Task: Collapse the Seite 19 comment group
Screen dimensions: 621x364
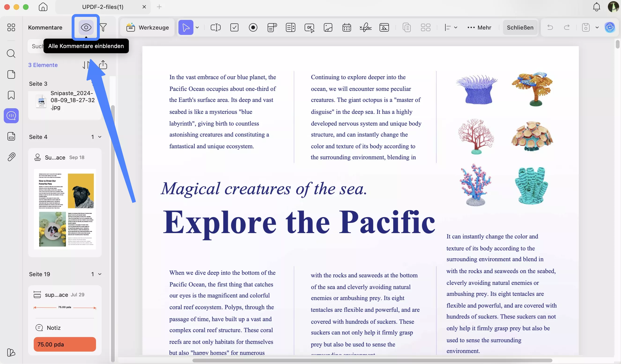Action: tap(100, 274)
